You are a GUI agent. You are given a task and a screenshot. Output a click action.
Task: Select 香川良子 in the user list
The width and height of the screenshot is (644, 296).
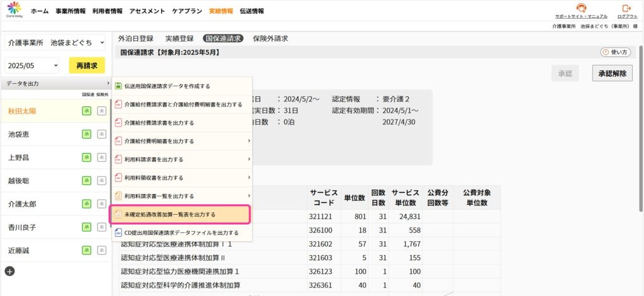tap(56, 227)
